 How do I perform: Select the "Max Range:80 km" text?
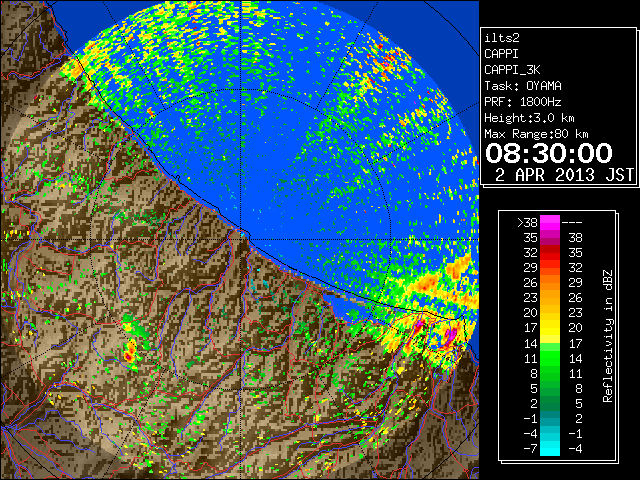(x=536, y=134)
